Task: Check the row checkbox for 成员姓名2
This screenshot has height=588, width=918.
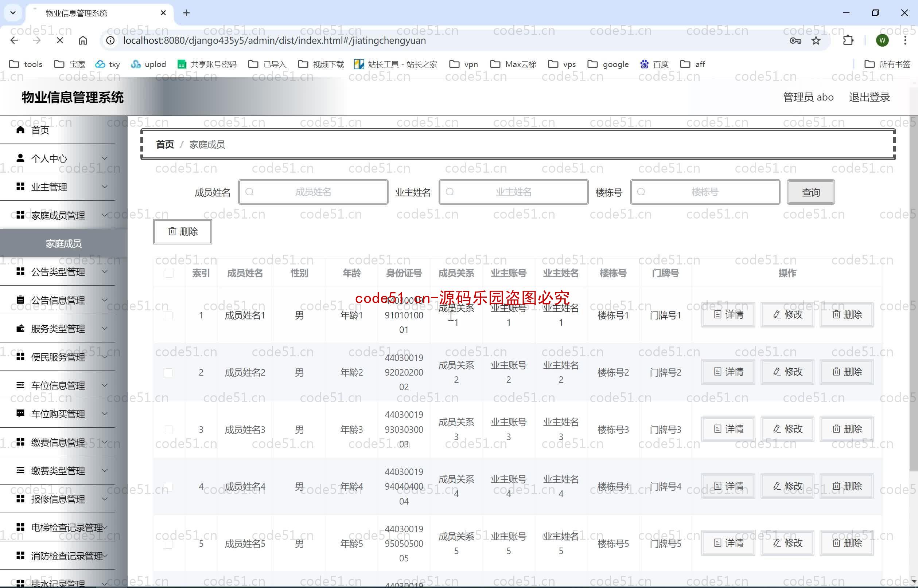Action: (168, 373)
